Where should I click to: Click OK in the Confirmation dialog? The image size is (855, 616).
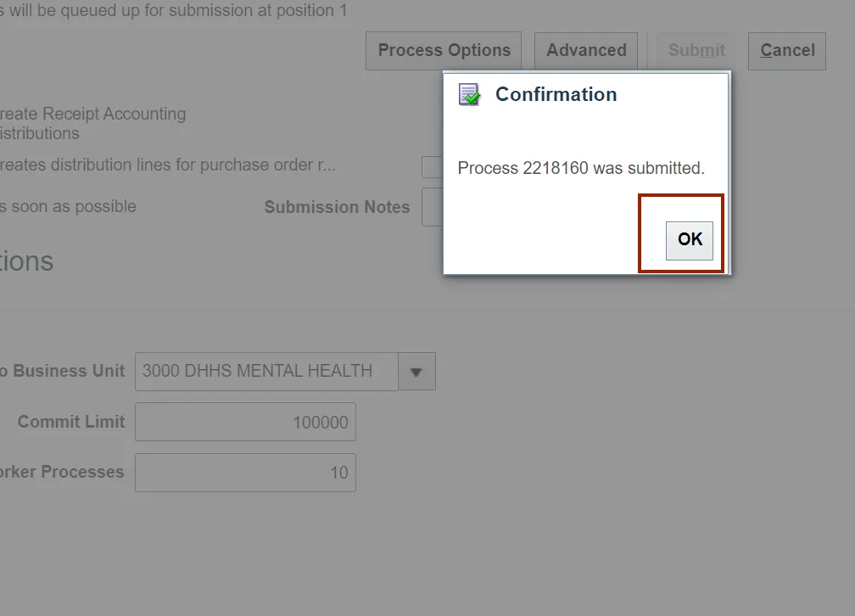[690, 240]
